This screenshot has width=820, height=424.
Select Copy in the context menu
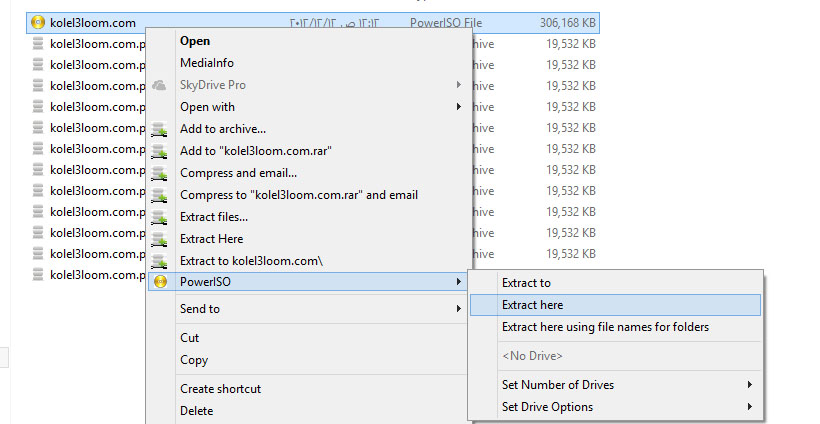click(x=194, y=360)
